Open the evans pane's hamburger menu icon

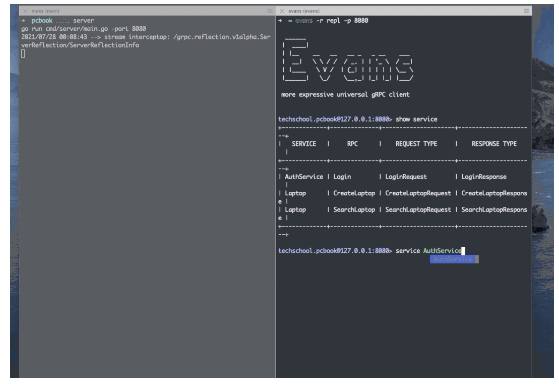tap(526, 11)
